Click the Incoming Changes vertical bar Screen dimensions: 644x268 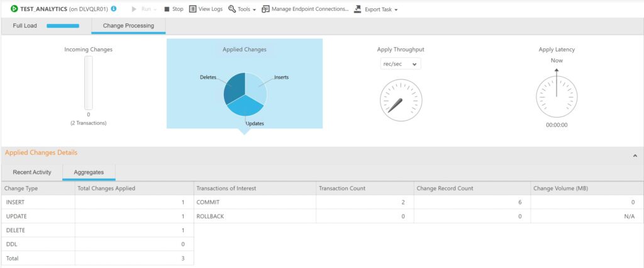pos(88,82)
